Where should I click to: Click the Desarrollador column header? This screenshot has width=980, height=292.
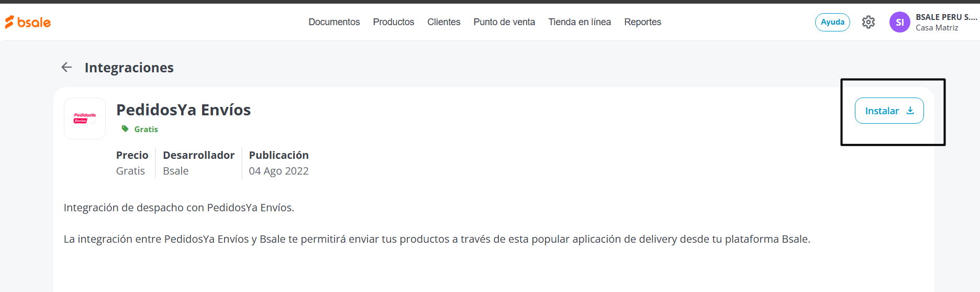(x=198, y=155)
